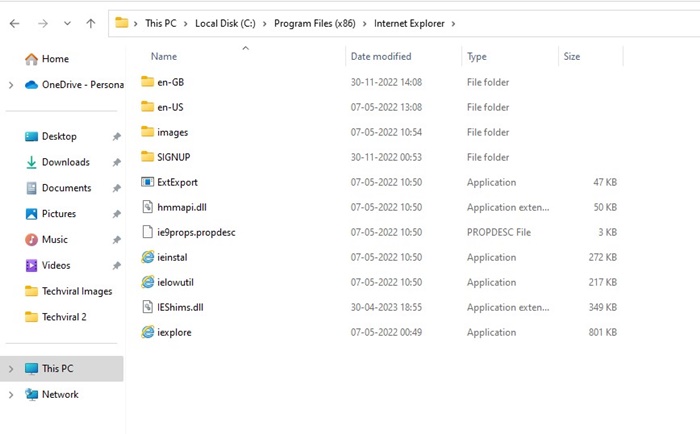Go forward with the right arrow button
Image resolution: width=700 pixels, height=434 pixels.
click(42, 24)
